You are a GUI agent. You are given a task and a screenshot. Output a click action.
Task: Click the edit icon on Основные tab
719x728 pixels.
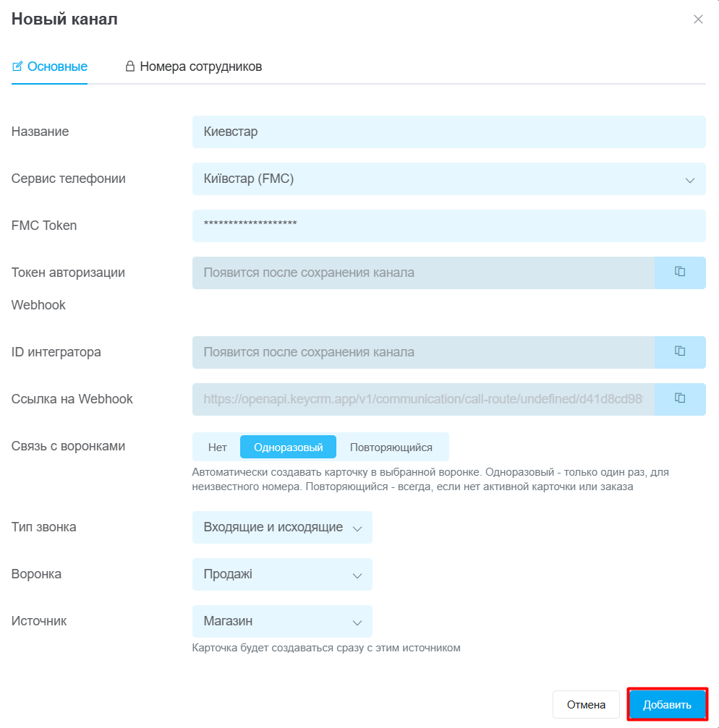(x=17, y=67)
